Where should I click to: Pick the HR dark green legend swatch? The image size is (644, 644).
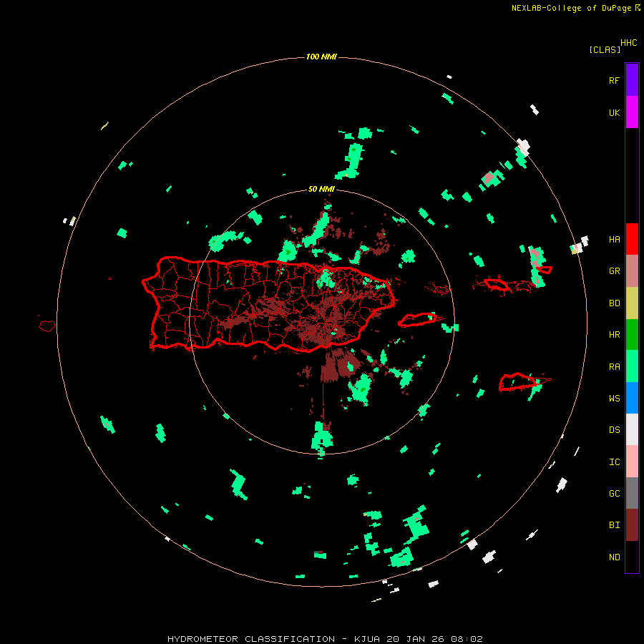(632, 335)
